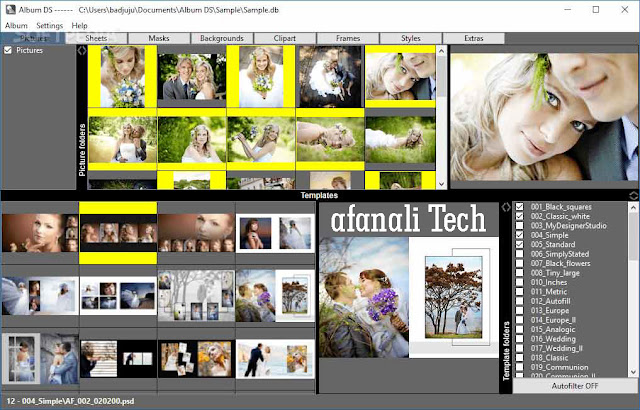Collapse the Template folders panel with the arrows icon
Screen dimensions: 640x410
pos(506,207)
